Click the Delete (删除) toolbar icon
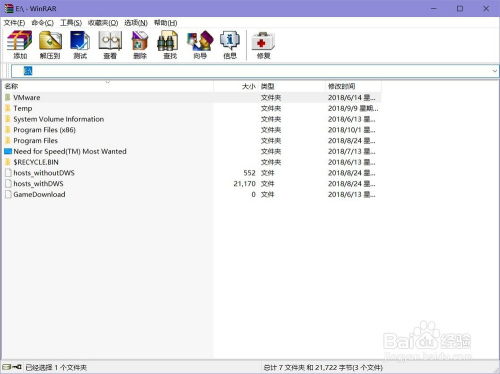Viewport: 500px width, 374px height. coord(140,45)
